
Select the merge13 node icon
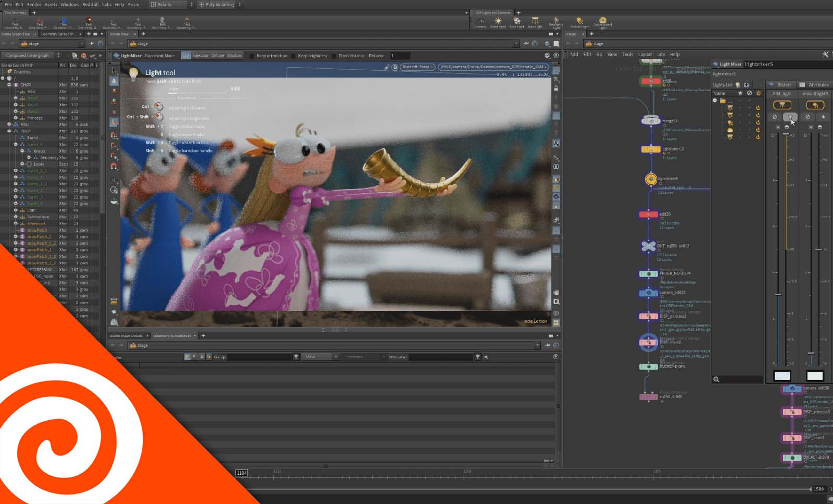650,121
